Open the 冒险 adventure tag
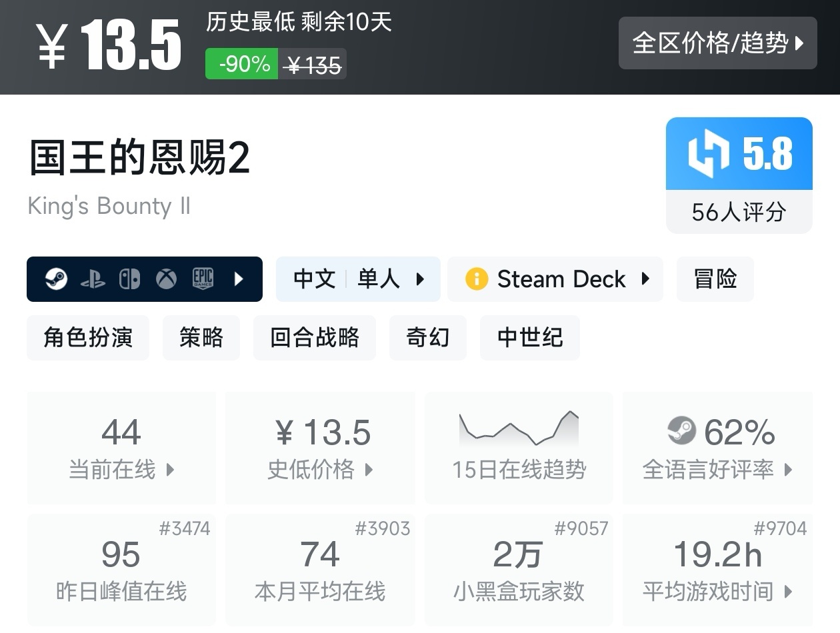Viewport: 840px width, 633px height. pos(715,279)
